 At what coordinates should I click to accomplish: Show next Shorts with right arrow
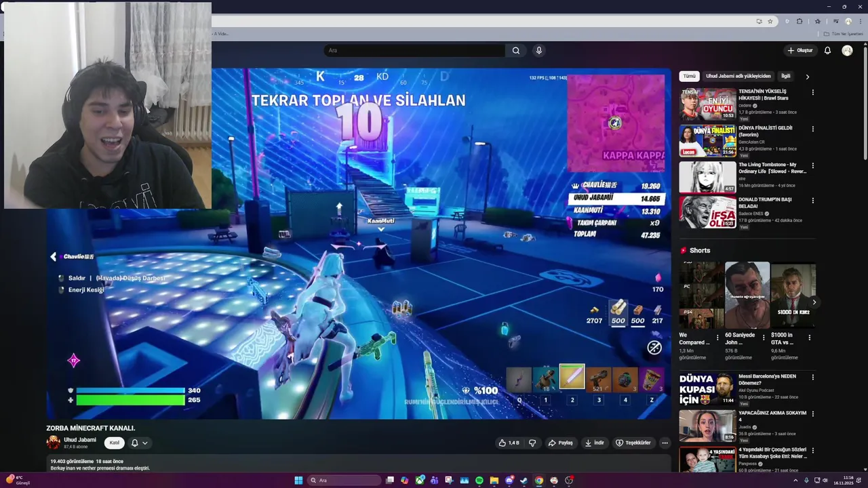point(814,302)
